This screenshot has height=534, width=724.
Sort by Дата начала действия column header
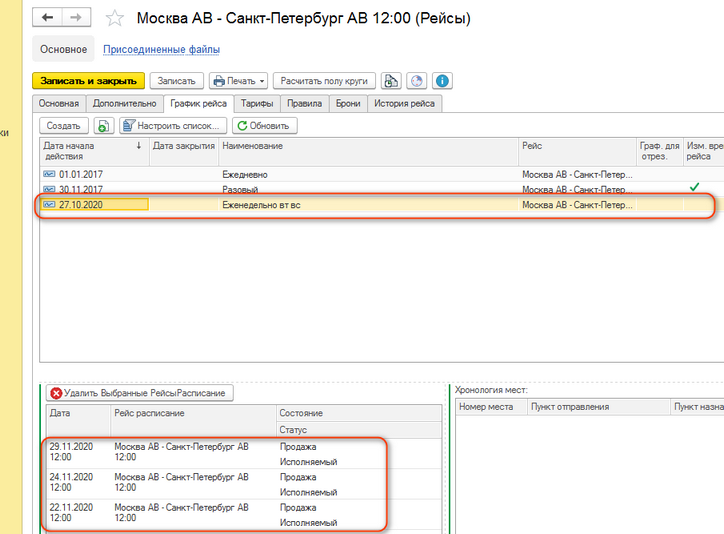click(92, 151)
